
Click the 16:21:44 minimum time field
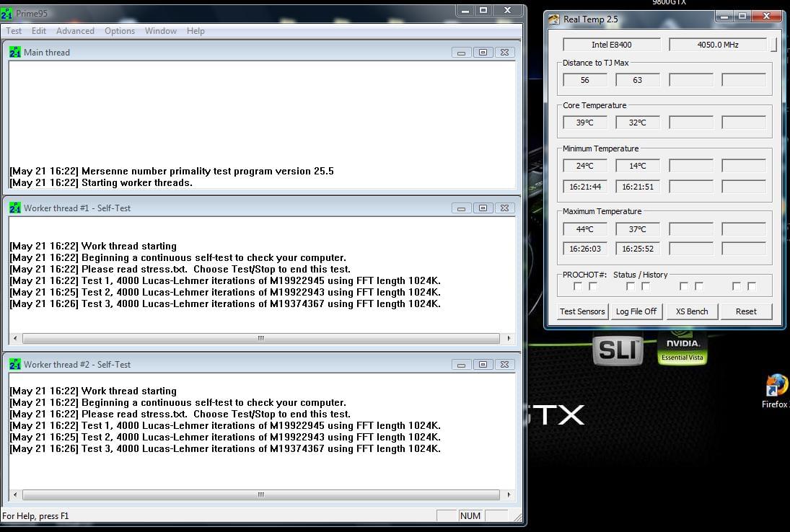585,187
